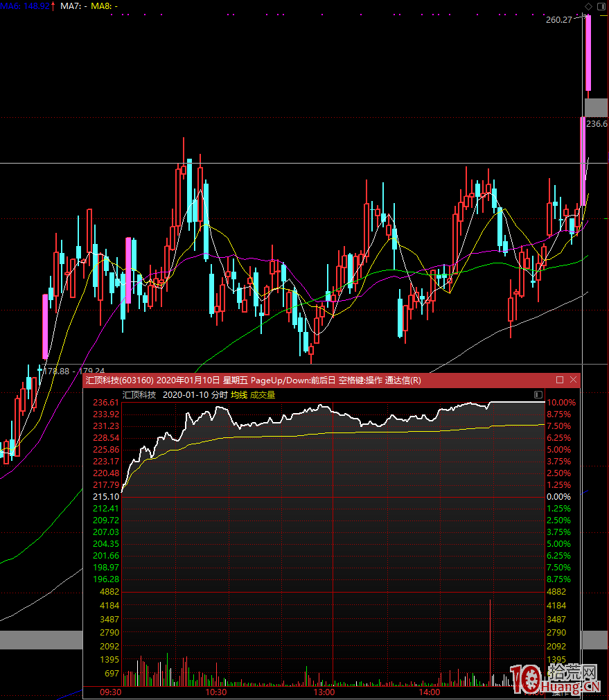The image size is (609, 700).
Task: Click the MA7 indicator label
Action: [x=73, y=6]
